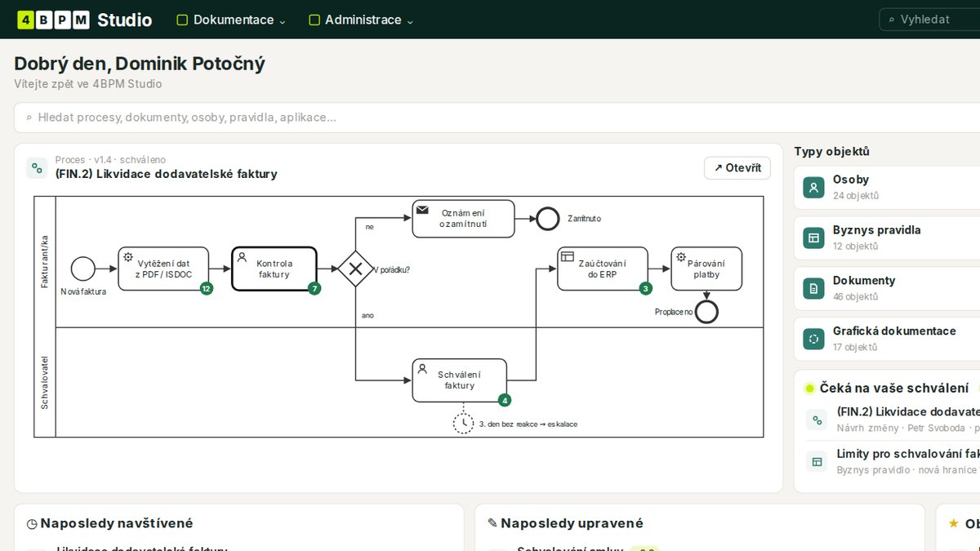Screen dimensions: 980x551
Task: Click the 4BPM Studio logo
Action: pos(85,20)
